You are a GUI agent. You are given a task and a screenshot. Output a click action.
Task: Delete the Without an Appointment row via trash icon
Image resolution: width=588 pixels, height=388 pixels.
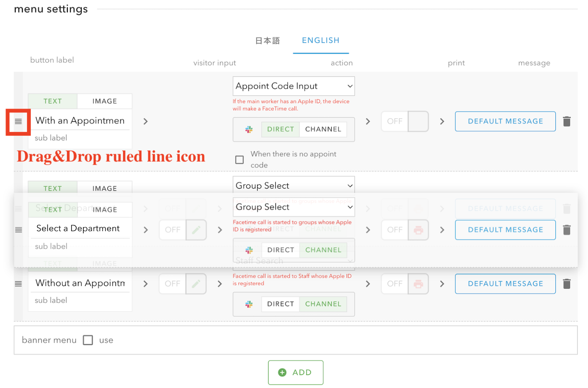[x=567, y=284]
